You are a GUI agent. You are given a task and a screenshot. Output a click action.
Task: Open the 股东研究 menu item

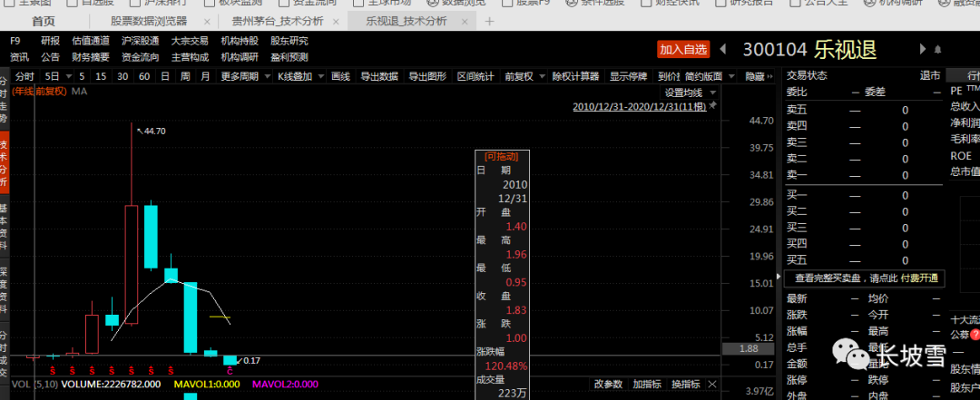click(289, 41)
